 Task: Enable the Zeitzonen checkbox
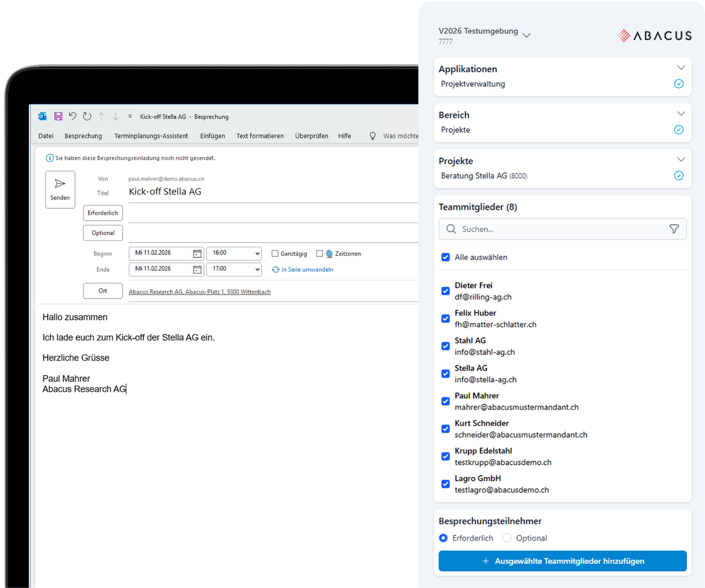click(320, 254)
